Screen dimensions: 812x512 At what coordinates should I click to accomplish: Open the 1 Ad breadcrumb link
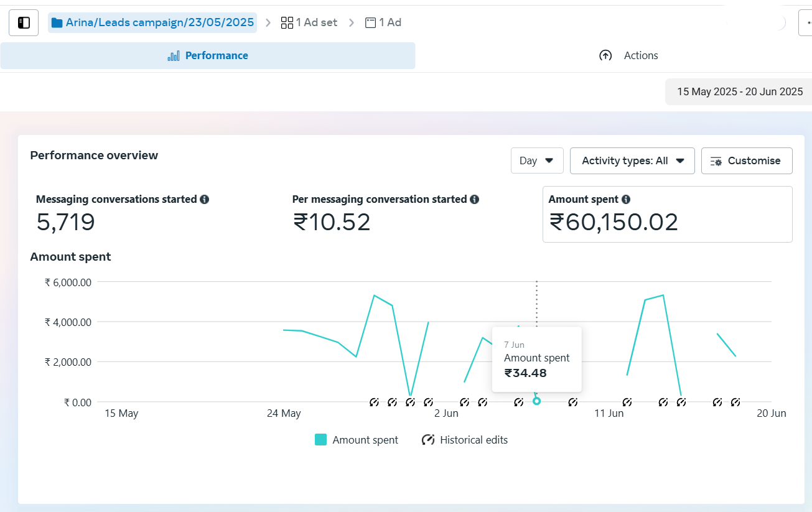tap(383, 23)
